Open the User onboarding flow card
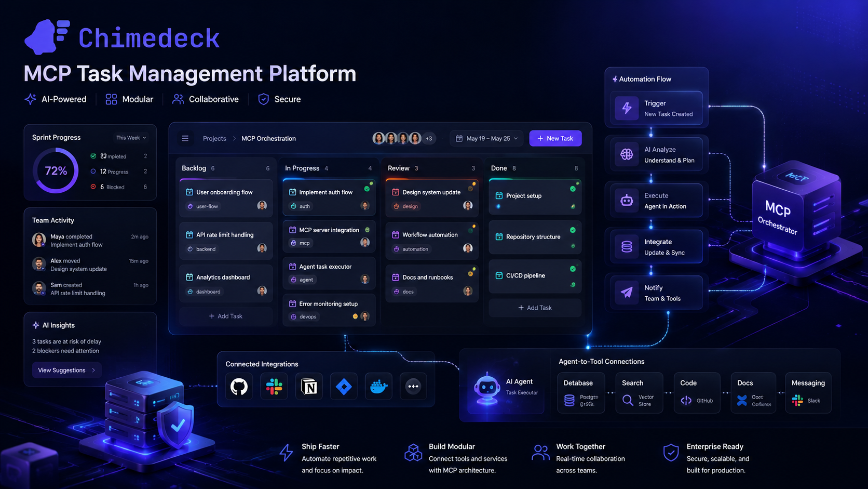 coord(226,199)
